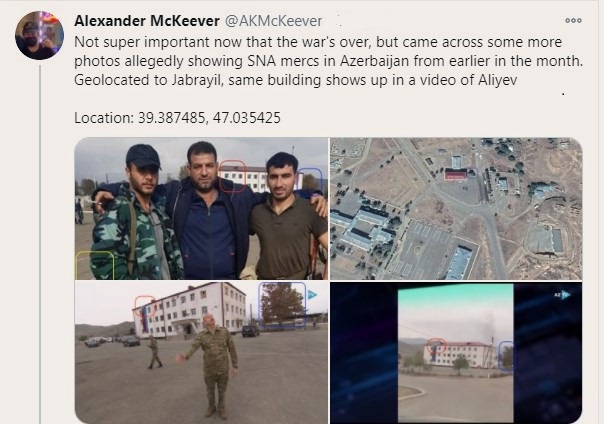Click the blue box in three men photo
Screen dimensions: 604x424
pos(309,183)
